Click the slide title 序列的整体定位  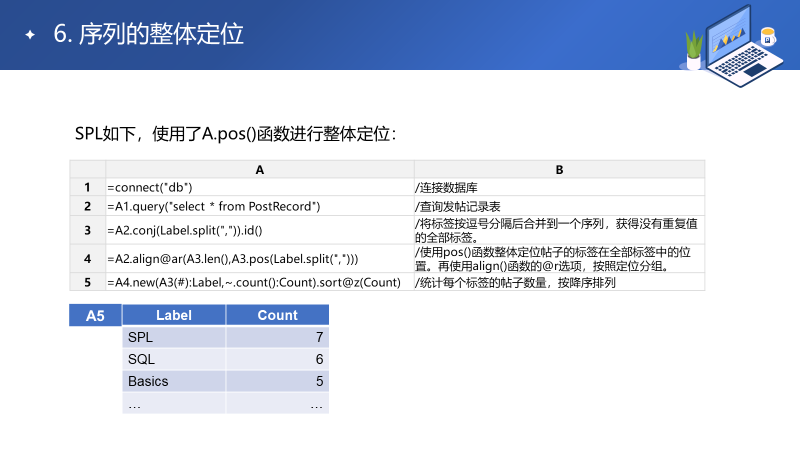(161, 34)
